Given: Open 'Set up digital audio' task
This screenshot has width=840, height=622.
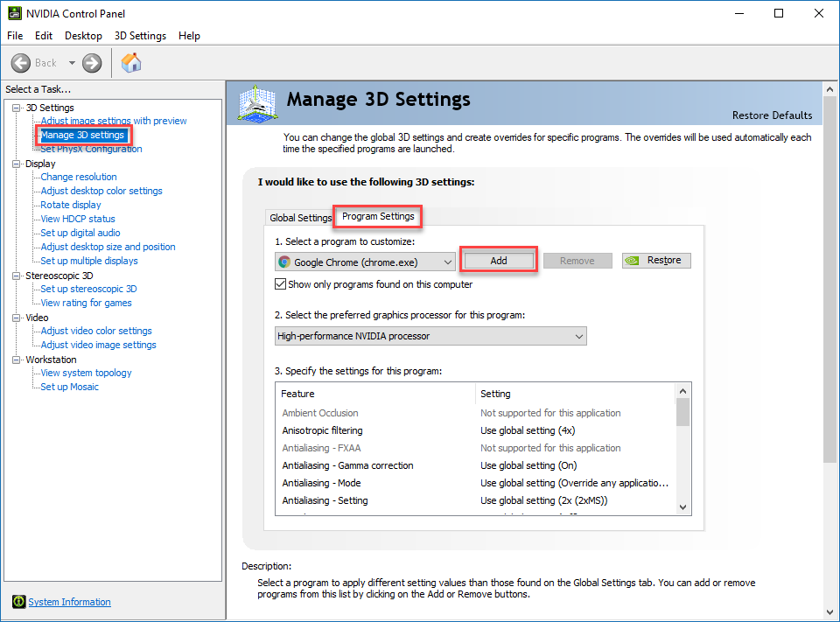Looking at the screenshot, I should click(80, 233).
